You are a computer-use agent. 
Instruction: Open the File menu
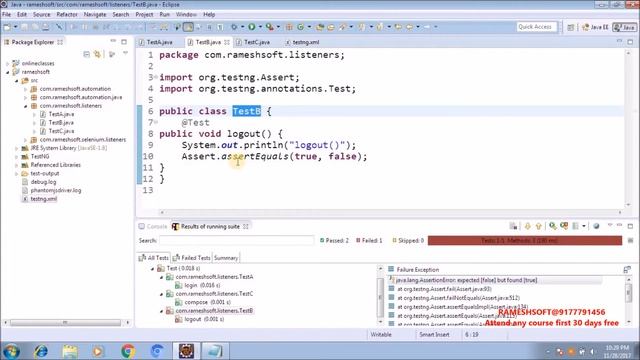tap(7, 14)
